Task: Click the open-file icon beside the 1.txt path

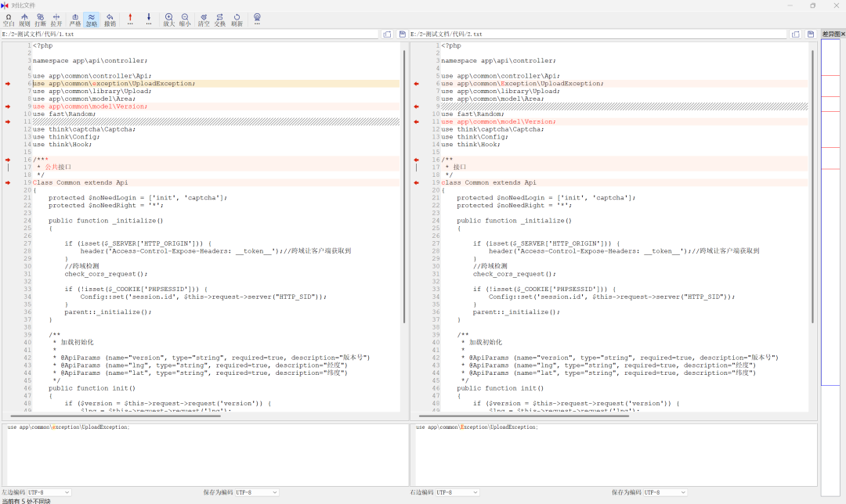Action: [387, 34]
